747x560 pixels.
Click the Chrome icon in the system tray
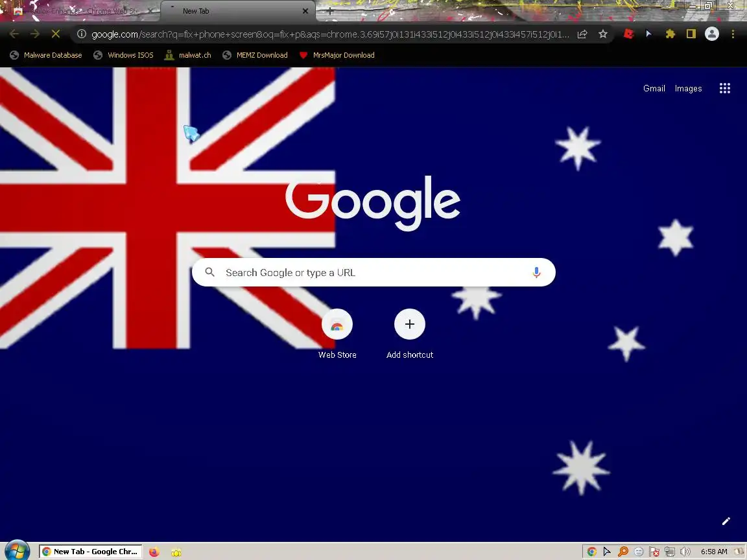coord(591,552)
